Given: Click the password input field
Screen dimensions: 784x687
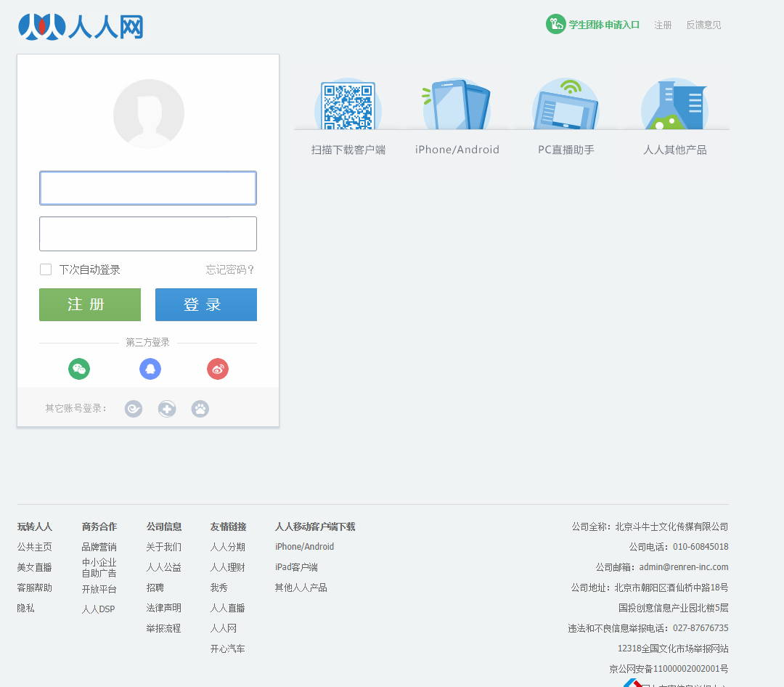Looking at the screenshot, I should 148,234.
